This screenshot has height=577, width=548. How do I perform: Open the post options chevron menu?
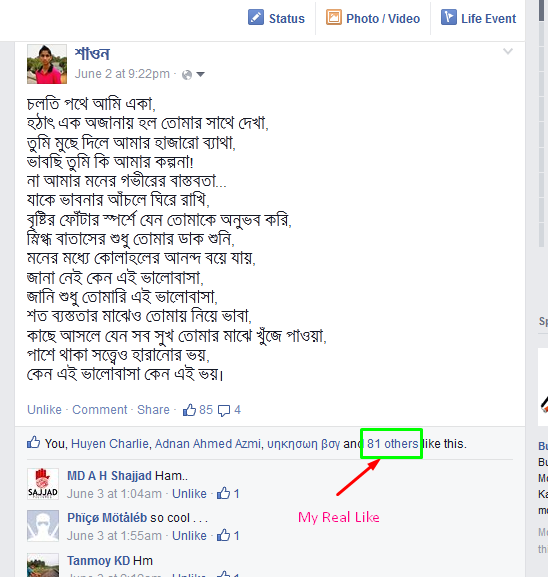pos(508,51)
